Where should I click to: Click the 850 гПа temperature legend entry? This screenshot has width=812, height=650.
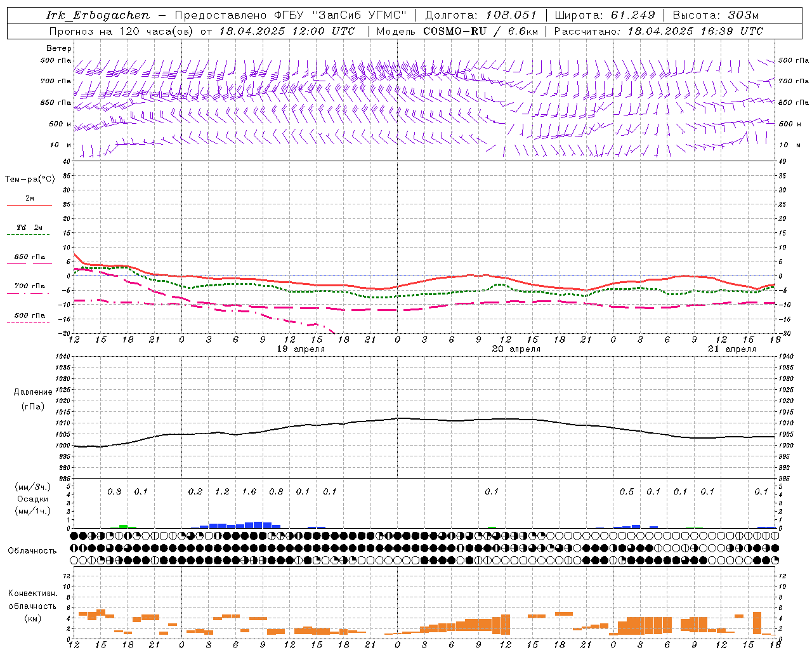(x=30, y=257)
